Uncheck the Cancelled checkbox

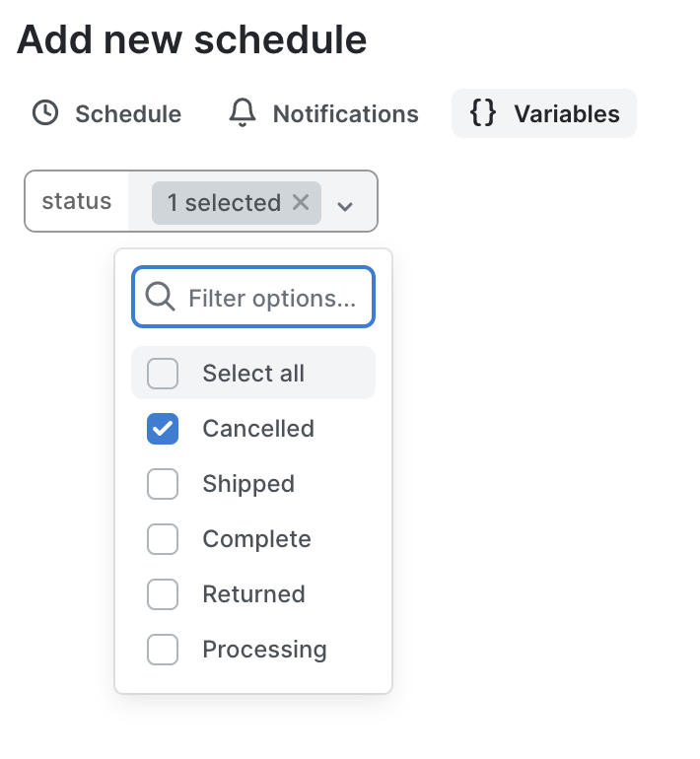(x=163, y=429)
